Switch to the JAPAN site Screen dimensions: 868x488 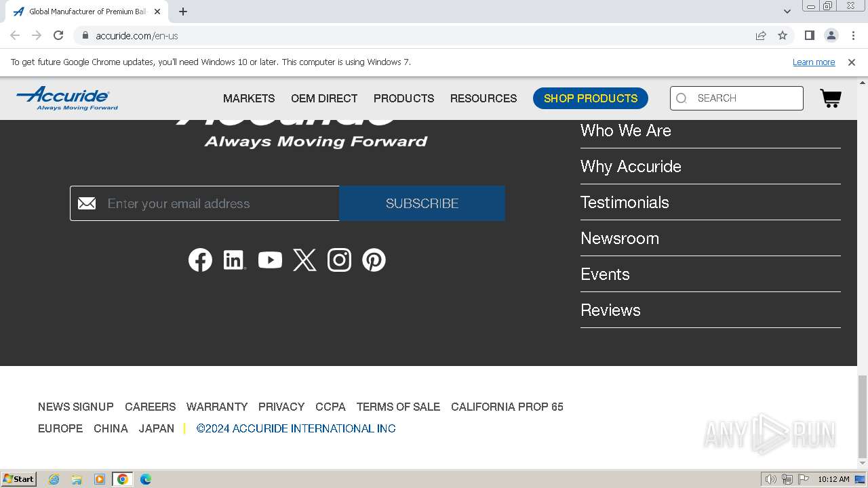click(157, 428)
